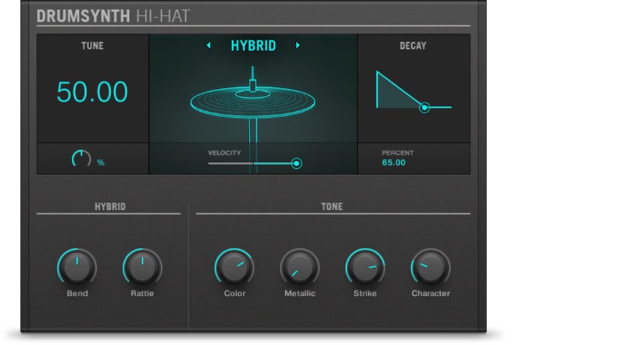
Task: Click the Metallic knob
Action: tap(299, 267)
